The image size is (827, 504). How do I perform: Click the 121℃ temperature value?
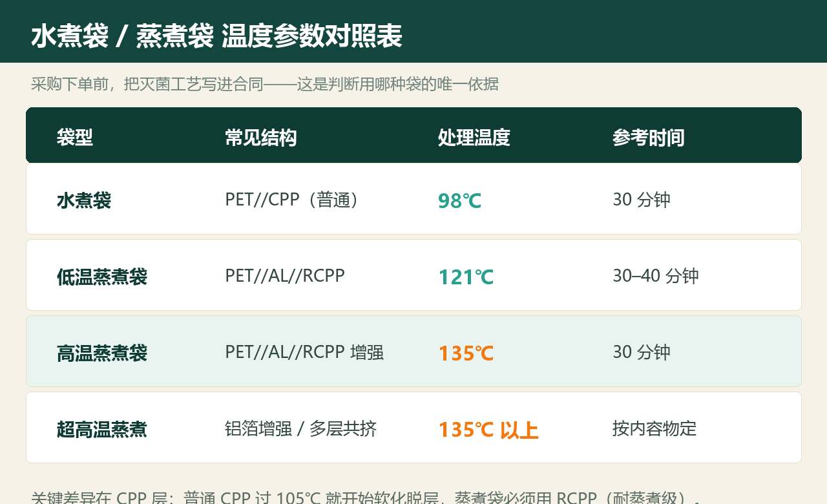[466, 277]
